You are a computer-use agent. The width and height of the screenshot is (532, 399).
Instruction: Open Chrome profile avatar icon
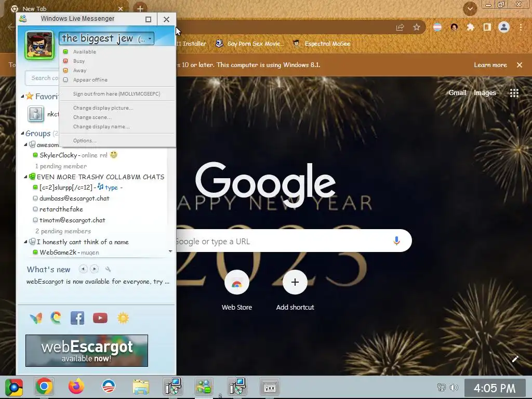(x=504, y=27)
